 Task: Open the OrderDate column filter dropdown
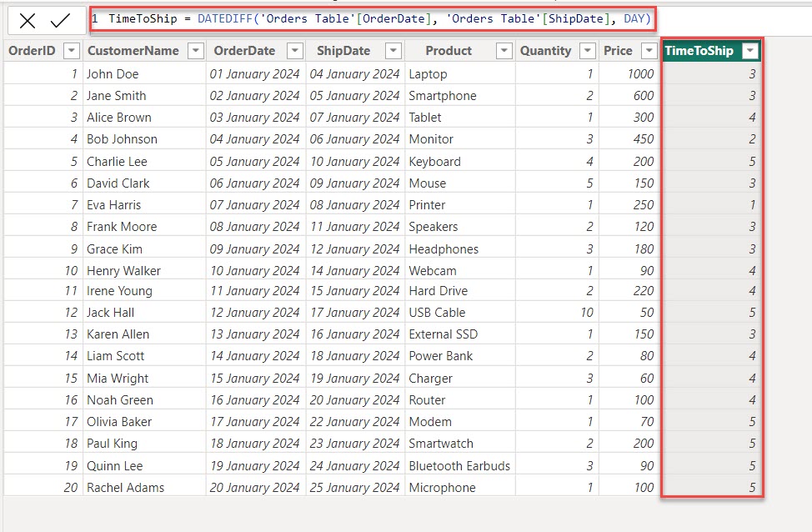click(x=294, y=51)
